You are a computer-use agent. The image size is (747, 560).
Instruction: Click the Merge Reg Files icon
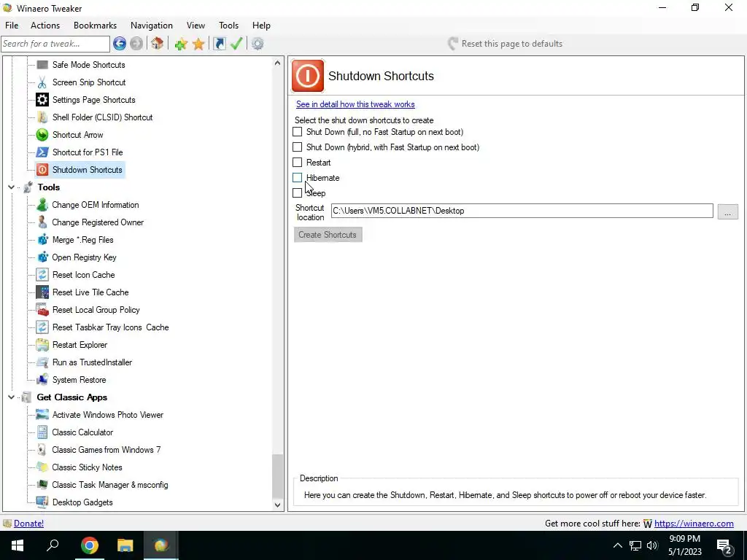[x=42, y=239]
